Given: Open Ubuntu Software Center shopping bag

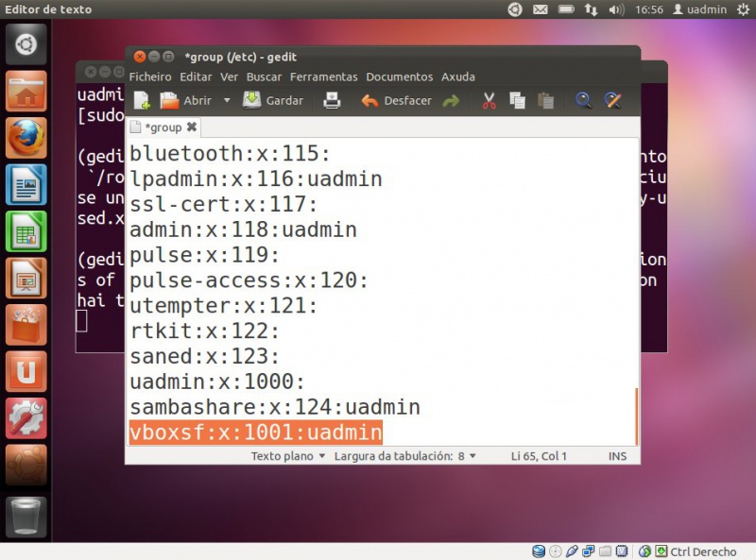Looking at the screenshot, I should pos(26,325).
